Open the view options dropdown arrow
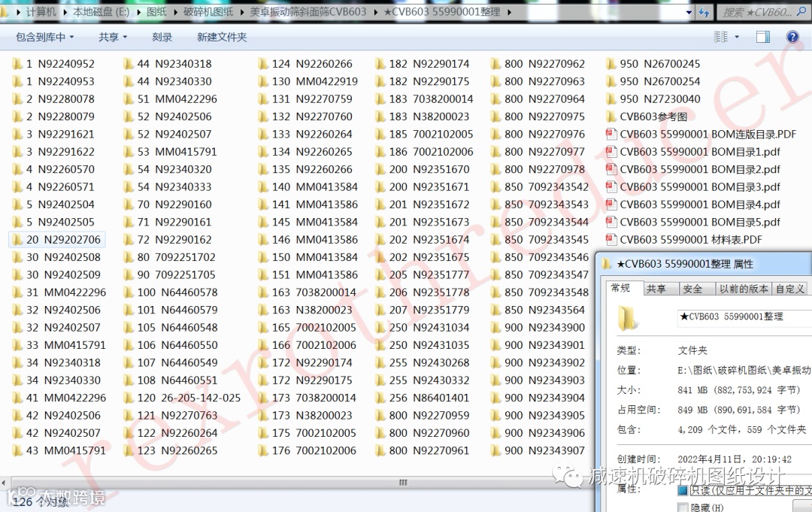The width and height of the screenshot is (812, 512). (x=737, y=37)
